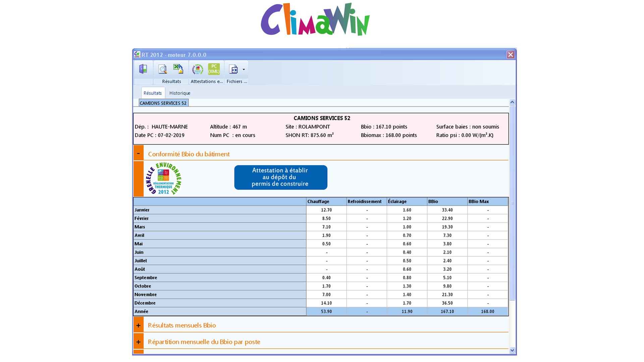Click the SHON RT 875.60 m² text
This screenshot has width=644, height=362.
pyautogui.click(x=310, y=135)
